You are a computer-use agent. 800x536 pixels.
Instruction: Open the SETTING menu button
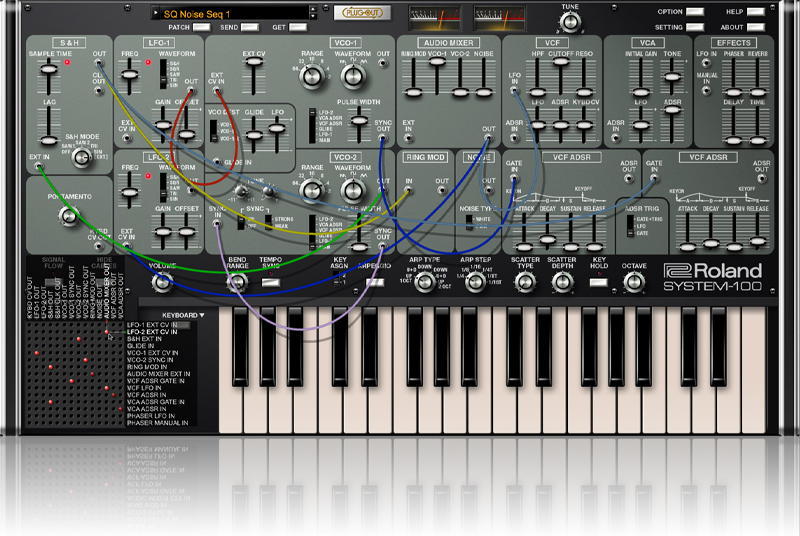[695, 27]
